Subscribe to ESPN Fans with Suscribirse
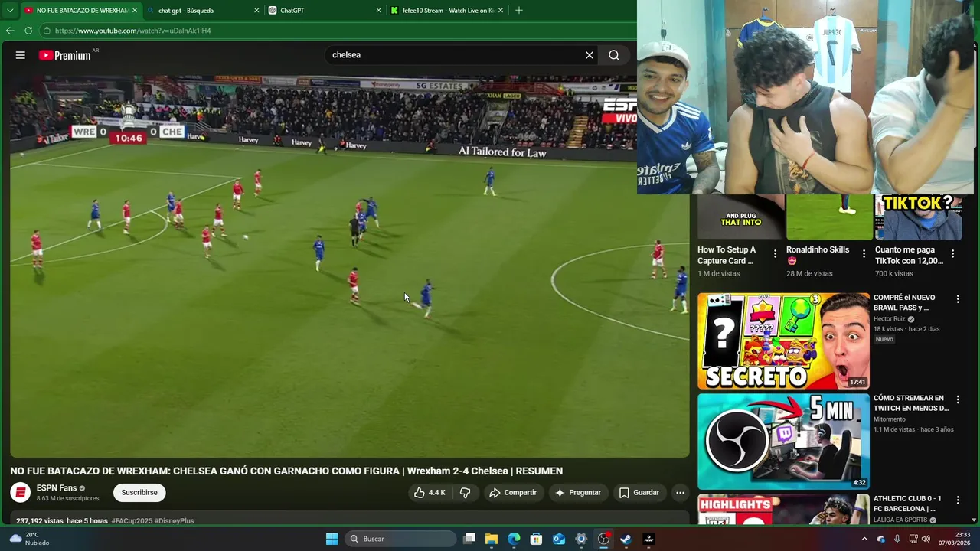 pyautogui.click(x=139, y=493)
